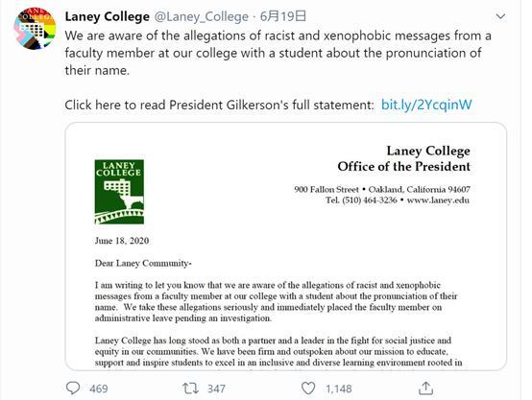View the 469 replies count
Viewport: 532px width, 400px height.
[x=99, y=388]
